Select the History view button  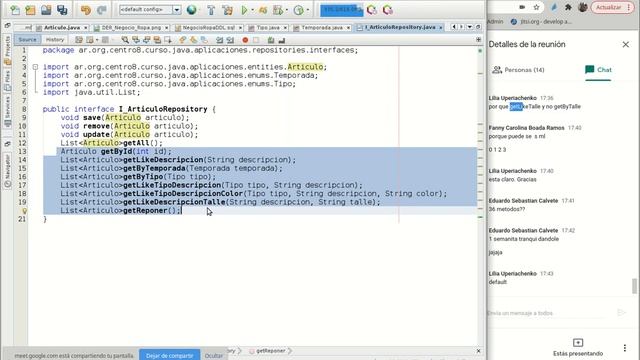click(x=55, y=40)
